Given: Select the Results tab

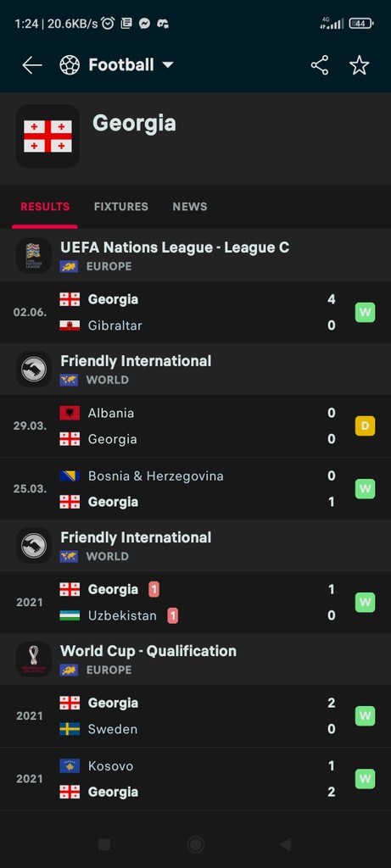Looking at the screenshot, I should [45, 207].
